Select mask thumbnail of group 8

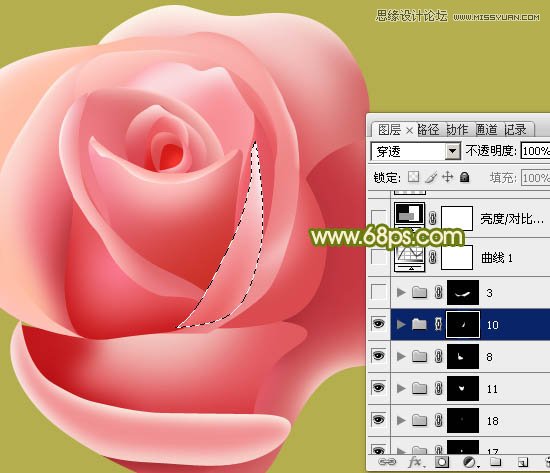click(463, 357)
